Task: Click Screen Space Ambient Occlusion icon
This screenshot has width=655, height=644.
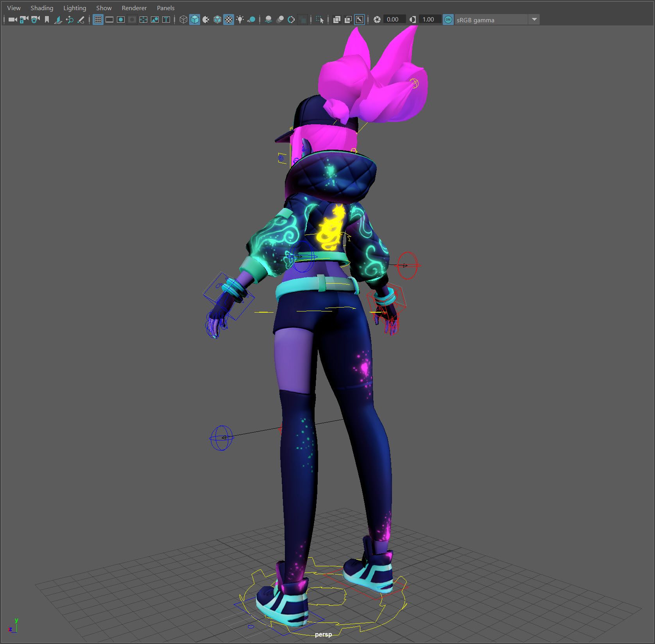Action: [268, 20]
